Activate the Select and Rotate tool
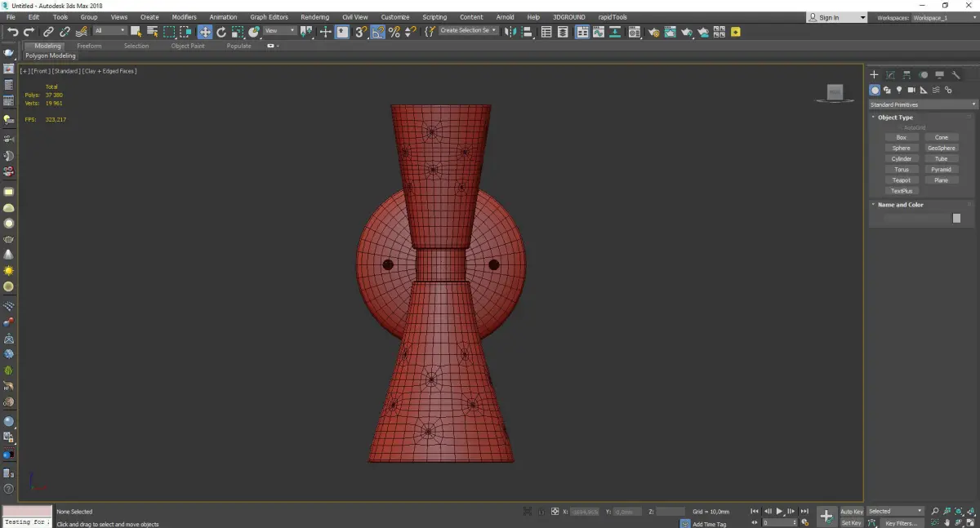980x528 pixels. [x=221, y=32]
